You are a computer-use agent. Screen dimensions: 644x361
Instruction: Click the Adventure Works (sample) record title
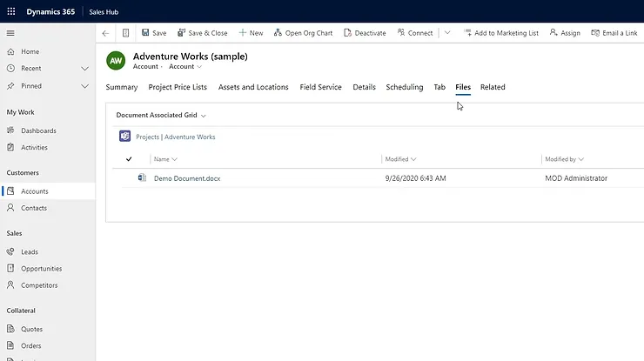pyautogui.click(x=191, y=57)
